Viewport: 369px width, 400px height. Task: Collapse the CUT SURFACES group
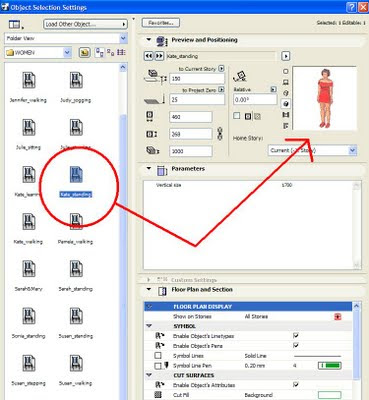(149, 375)
